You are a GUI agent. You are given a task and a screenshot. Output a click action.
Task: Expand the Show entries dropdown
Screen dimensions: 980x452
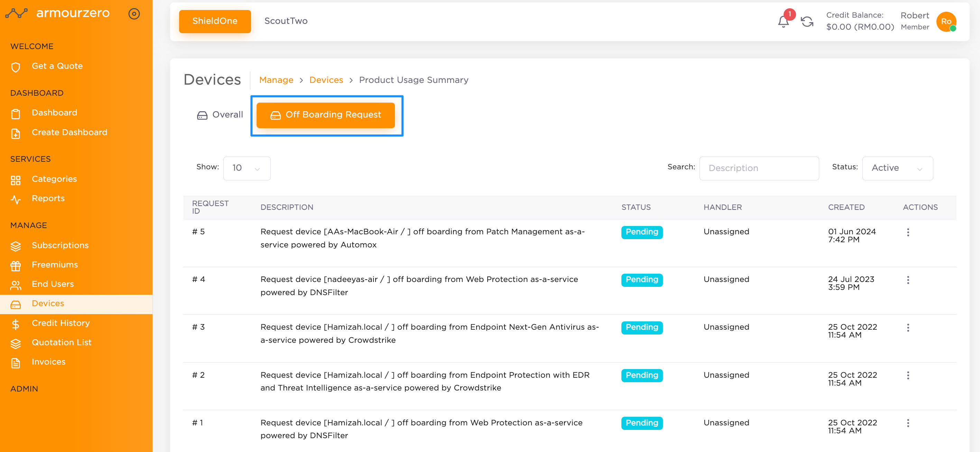[247, 168]
